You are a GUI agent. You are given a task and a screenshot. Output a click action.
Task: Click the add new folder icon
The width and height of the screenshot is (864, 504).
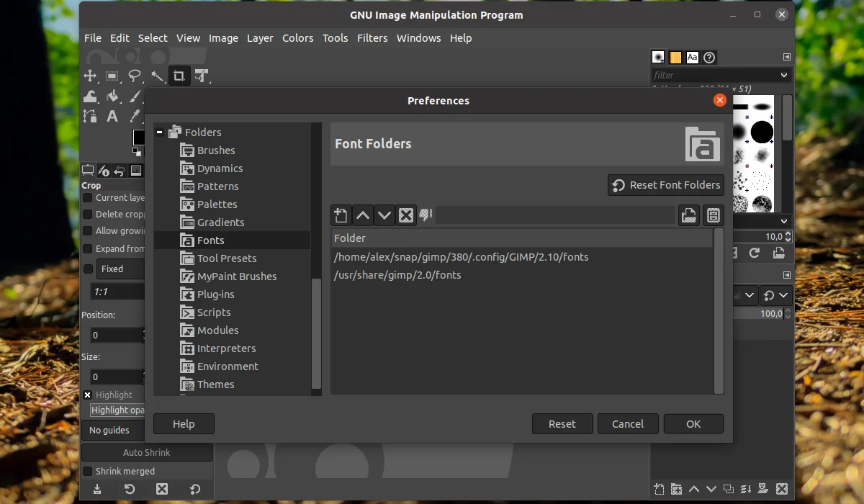point(341,215)
